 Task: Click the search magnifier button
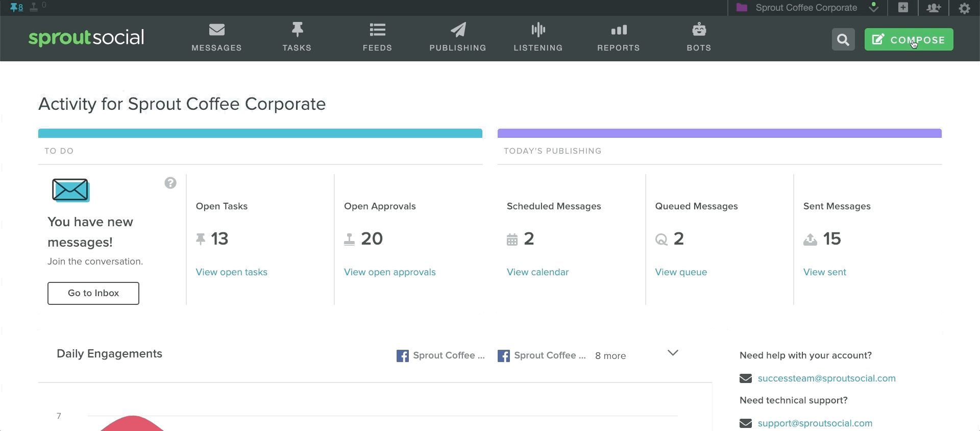pos(843,39)
